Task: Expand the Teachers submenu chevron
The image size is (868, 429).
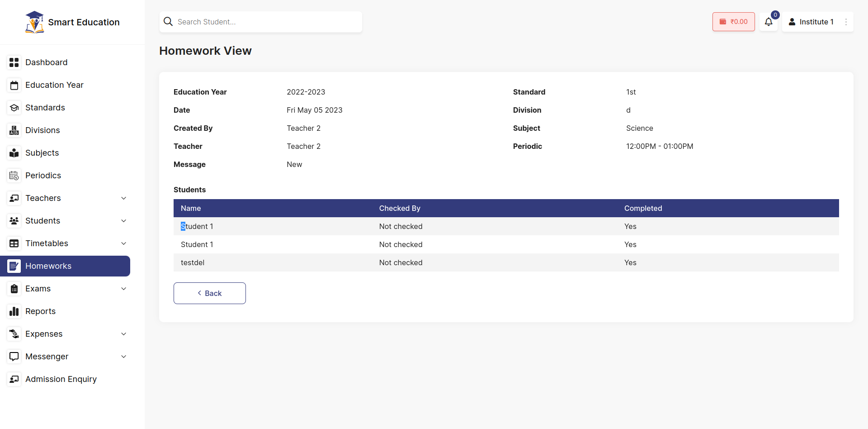Action: tap(124, 198)
